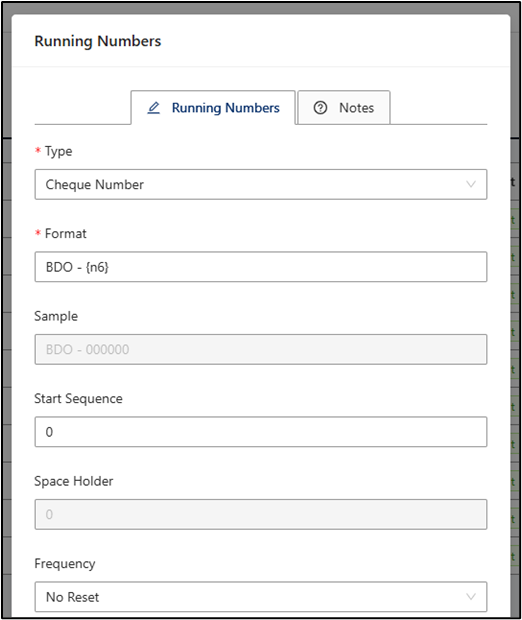The width and height of the screenshot is (522, 620).
Task: Click the pencil icon on Running Numbers tab
Action: click(153, 108)
